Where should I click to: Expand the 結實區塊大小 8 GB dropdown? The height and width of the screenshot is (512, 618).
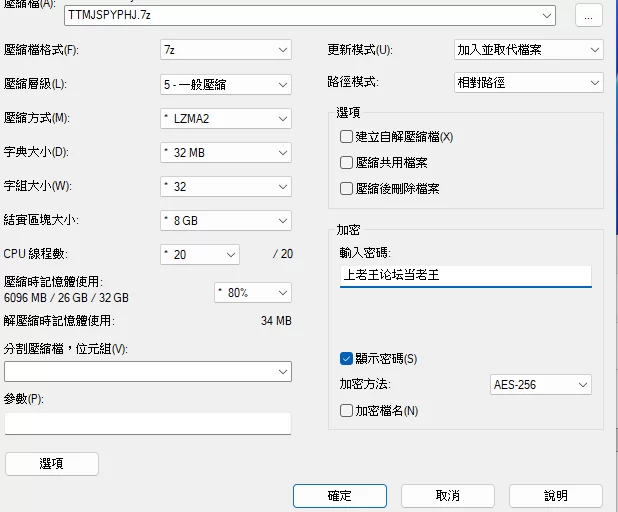click(x=226, y=220)
